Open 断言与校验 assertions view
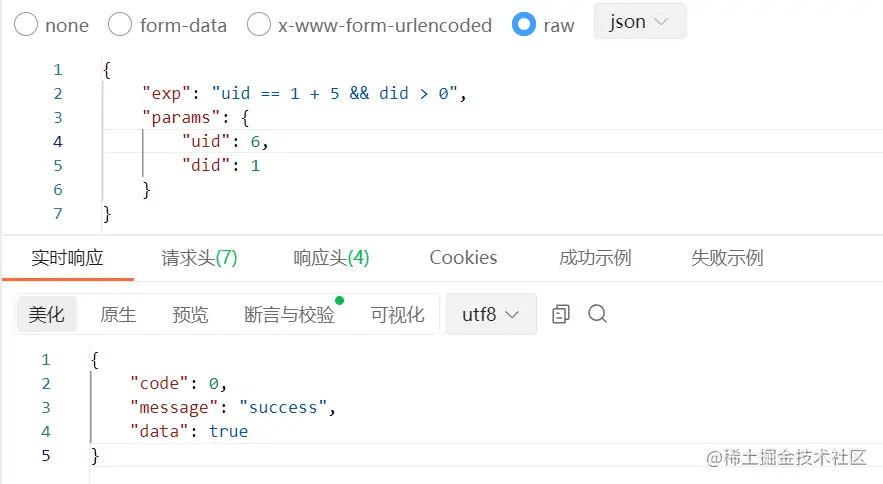Viewport: 883px width, 484px height. click(289, 315)
